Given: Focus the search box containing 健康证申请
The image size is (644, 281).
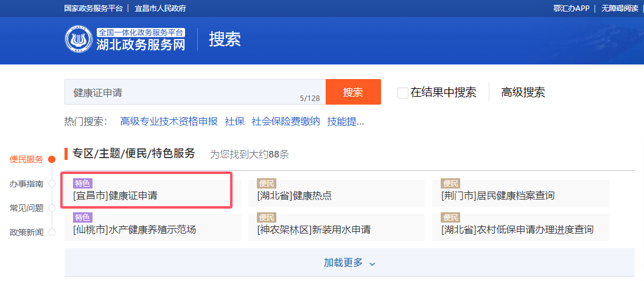Looking at the screenshot, I should click(x=183, y=92).
